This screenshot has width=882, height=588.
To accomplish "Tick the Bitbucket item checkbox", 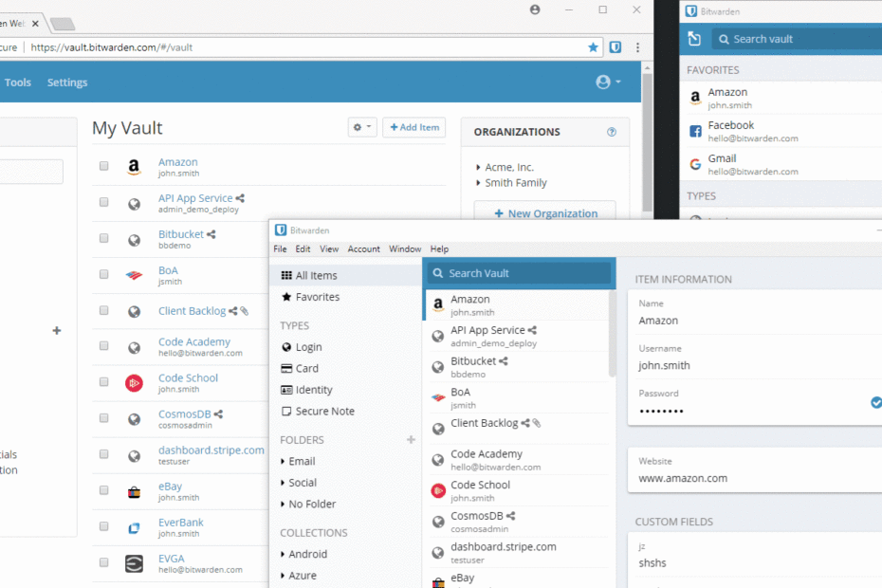I will click(x=104, y=239).
